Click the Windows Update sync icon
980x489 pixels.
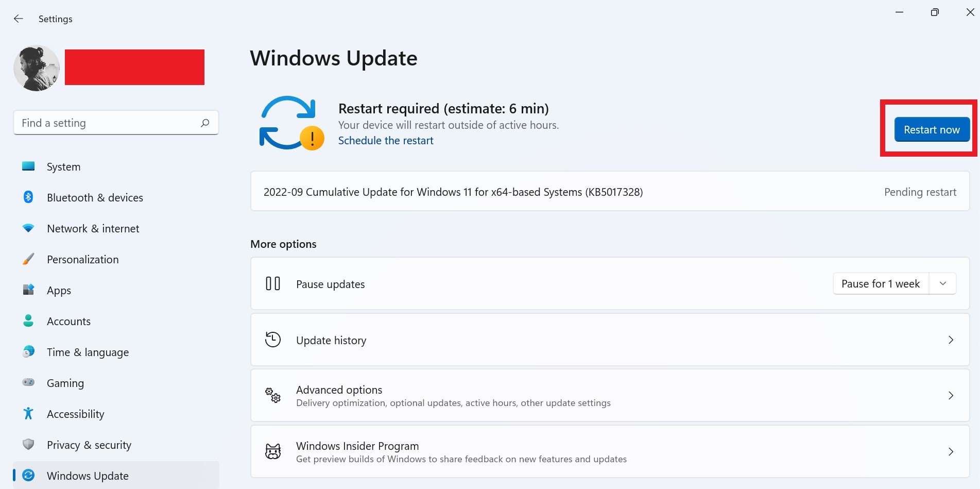coord(28,476)
